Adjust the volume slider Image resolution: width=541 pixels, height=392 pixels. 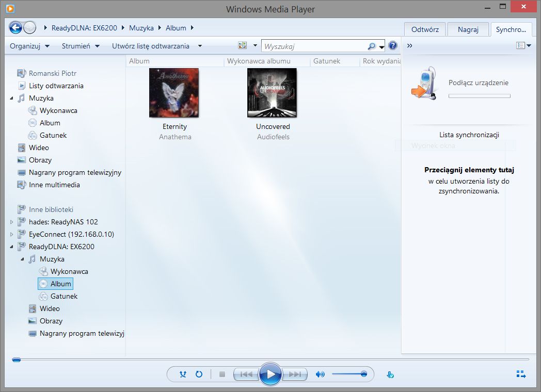(x=349, y=374)
